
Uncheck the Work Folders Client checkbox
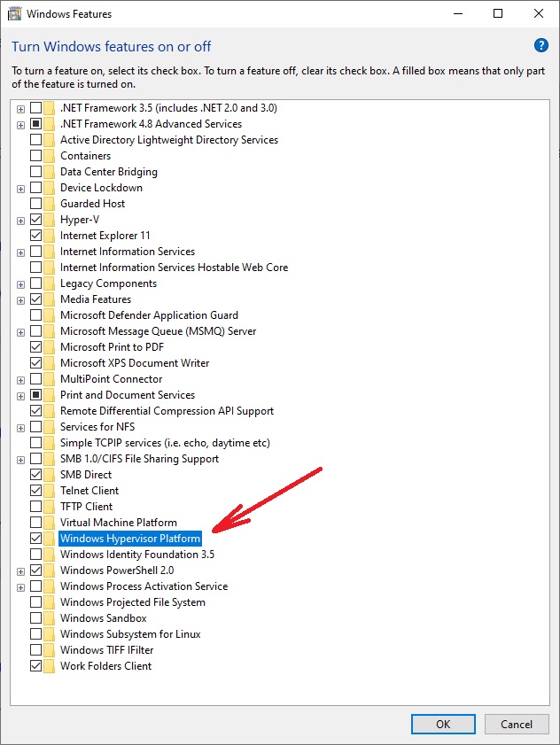tap(35, 665)
